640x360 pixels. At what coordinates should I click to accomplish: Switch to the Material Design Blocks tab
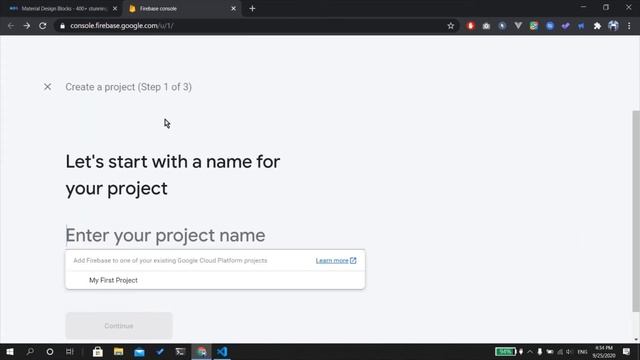click(60, 9)
